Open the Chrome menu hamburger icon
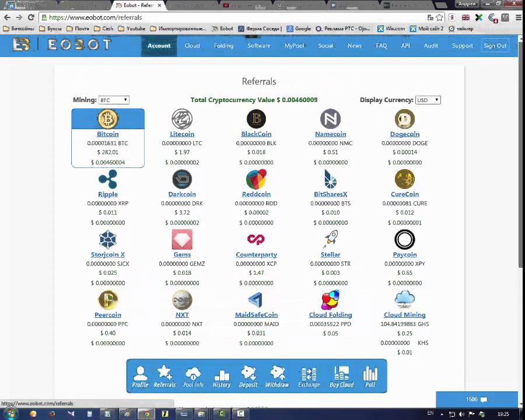Screen dimensions: 525x420 click(x=519, y=17)
